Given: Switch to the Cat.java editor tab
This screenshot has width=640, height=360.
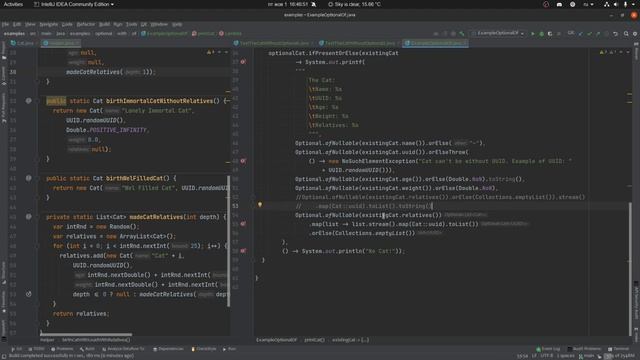Looking at the screenshot, I should coord(22,43).
